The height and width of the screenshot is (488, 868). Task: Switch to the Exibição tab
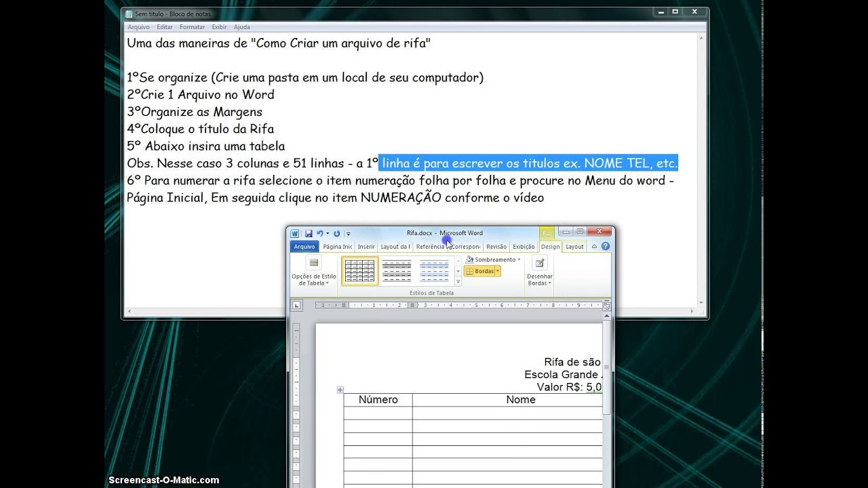pos(524,247)
